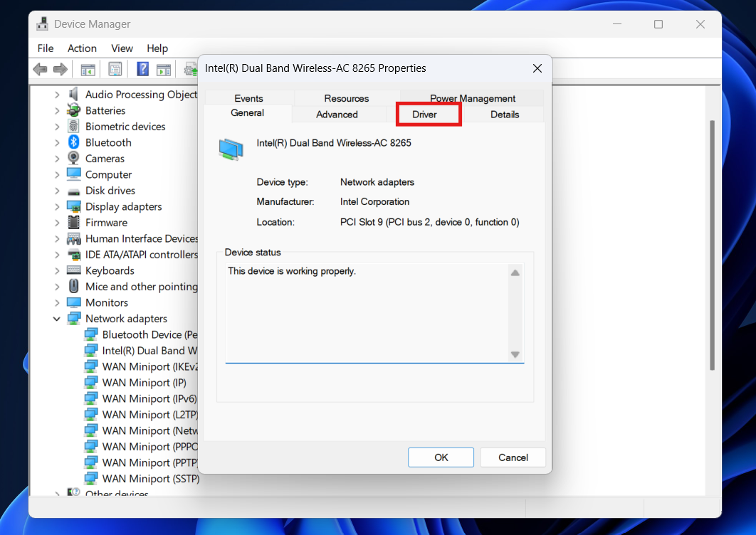This screenshot has width=756, height=535.
Task: Click the Back navigation arrow
Action: (40, 68)
